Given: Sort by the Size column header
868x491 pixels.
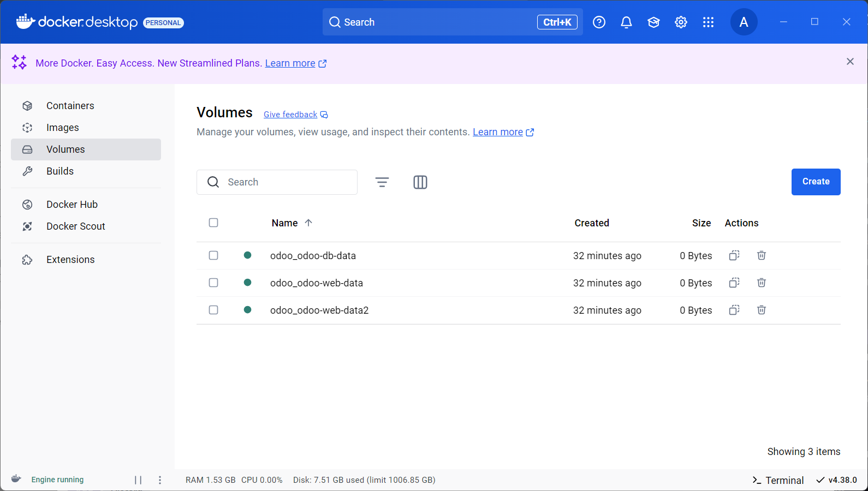Looking at the screenshot, I should 701,223.
